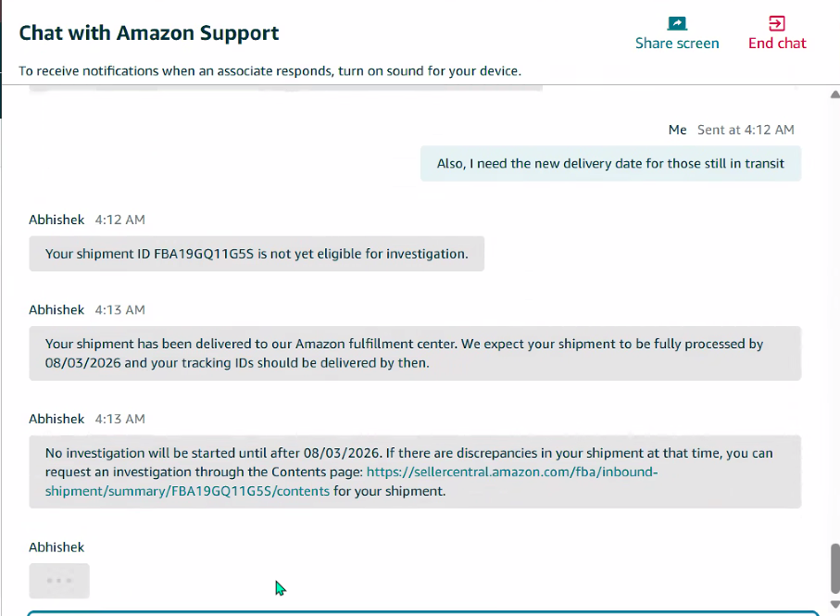The width and height of the screenshot is (840, 616).
Task: Click the Share screen text label
Action: pos(677,44)
